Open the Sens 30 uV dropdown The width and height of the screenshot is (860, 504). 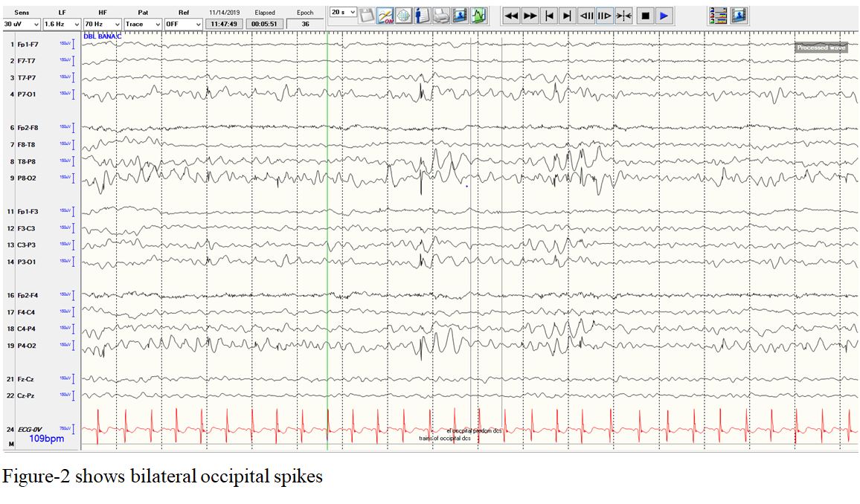[20, 25]
